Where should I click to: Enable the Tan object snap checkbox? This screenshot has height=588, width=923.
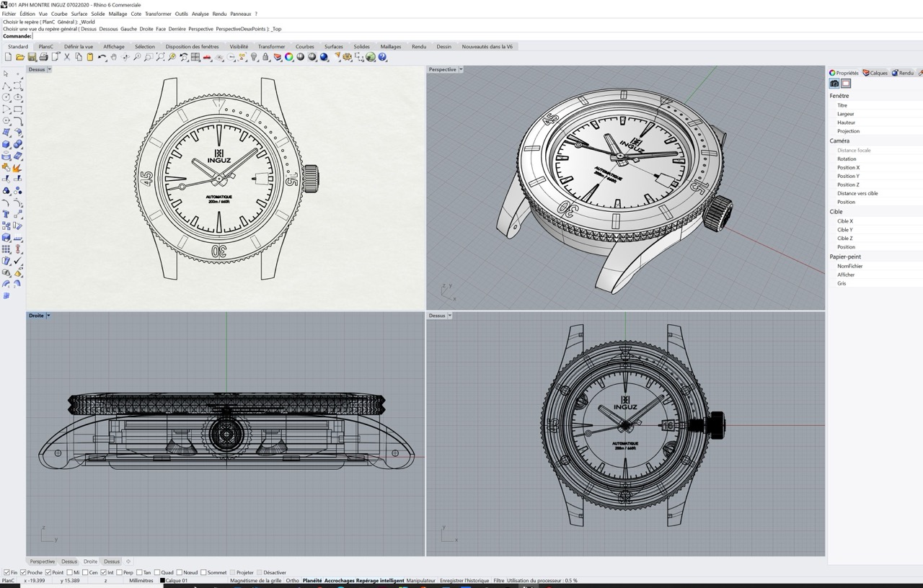click(x=139, y=572)
